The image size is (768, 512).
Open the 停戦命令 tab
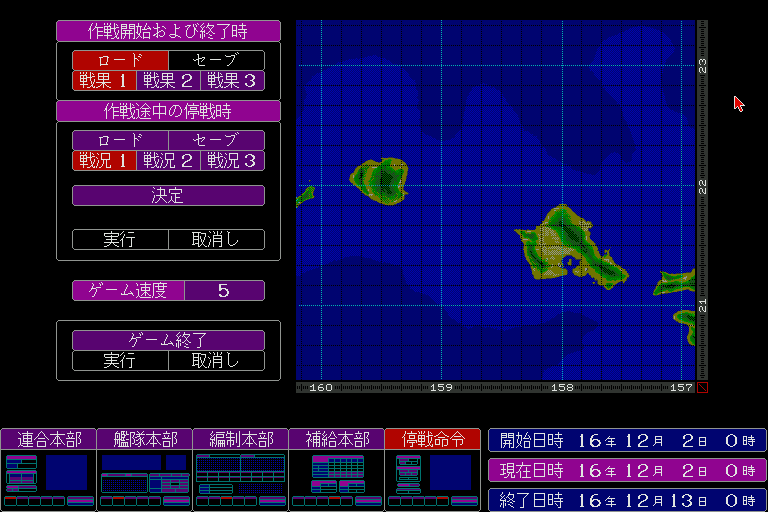pos(432,439)
